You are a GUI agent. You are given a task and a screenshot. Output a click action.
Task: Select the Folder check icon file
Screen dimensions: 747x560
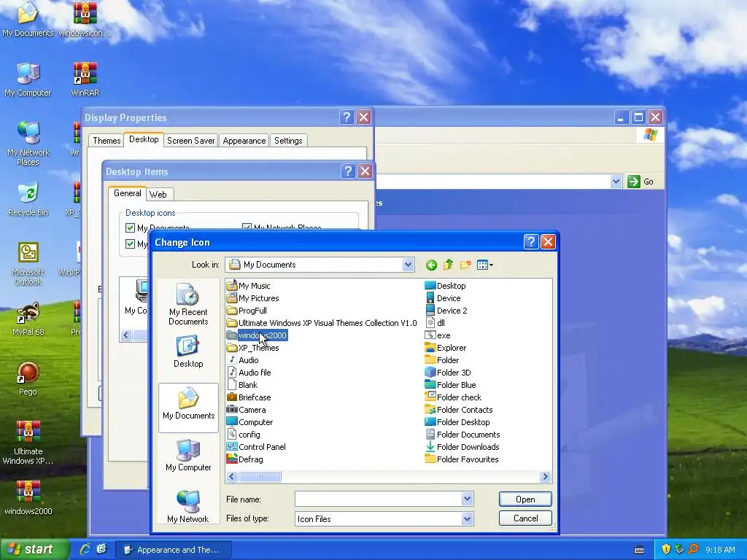(453, 397)
